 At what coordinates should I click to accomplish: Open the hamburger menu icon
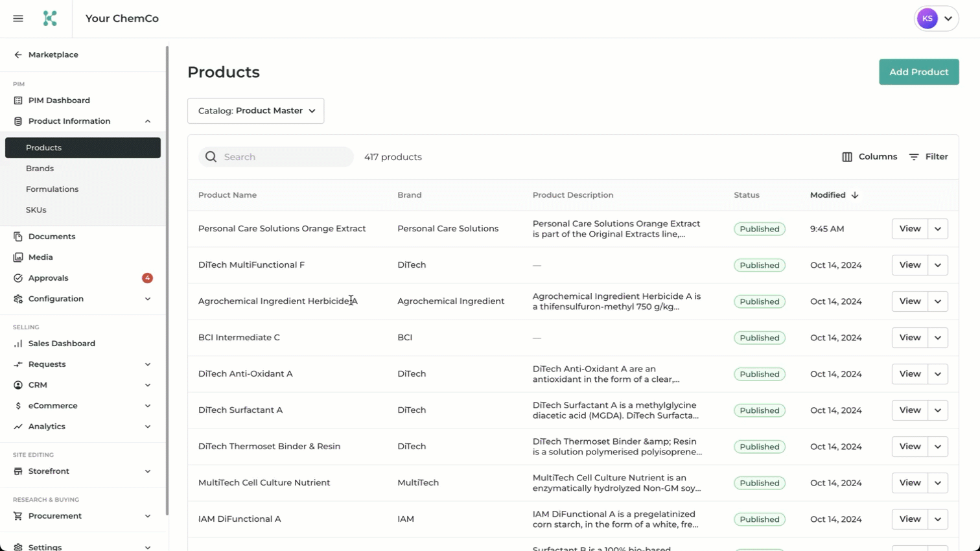tap(18, 19)
